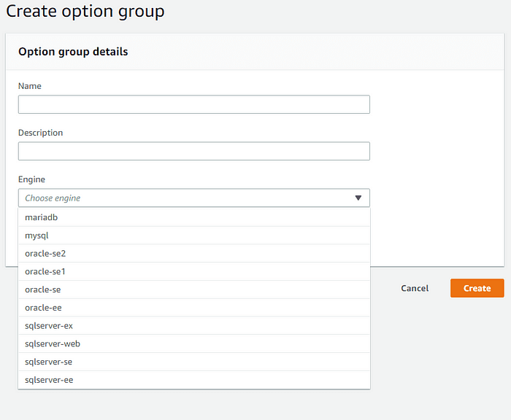
Task: Click the orange Create button
Action: click(477, 288)
